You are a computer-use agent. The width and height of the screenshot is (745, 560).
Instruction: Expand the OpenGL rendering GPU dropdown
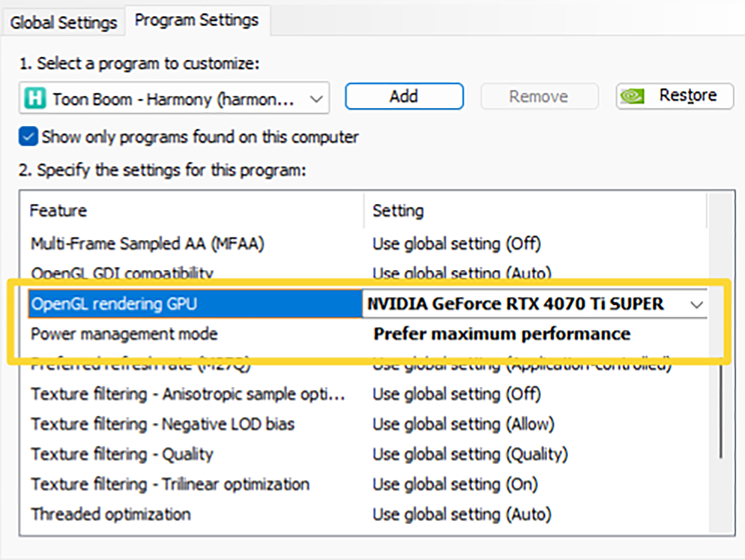tap(697, 304)
